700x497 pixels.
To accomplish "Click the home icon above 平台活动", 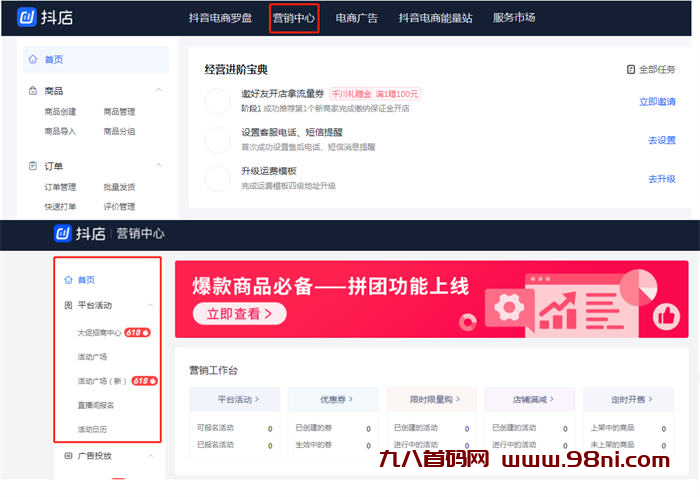I will [68, 280].
